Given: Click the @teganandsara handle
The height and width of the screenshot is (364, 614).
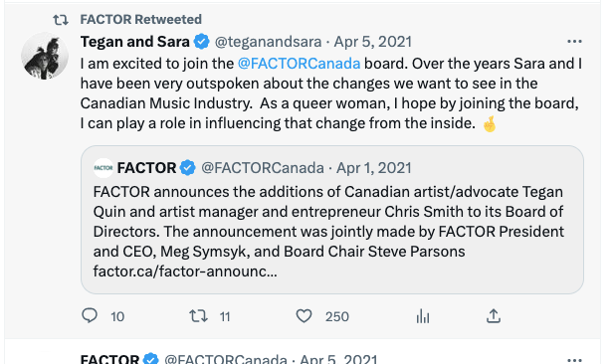Looking at the screenshot, I should pos(269,42).
